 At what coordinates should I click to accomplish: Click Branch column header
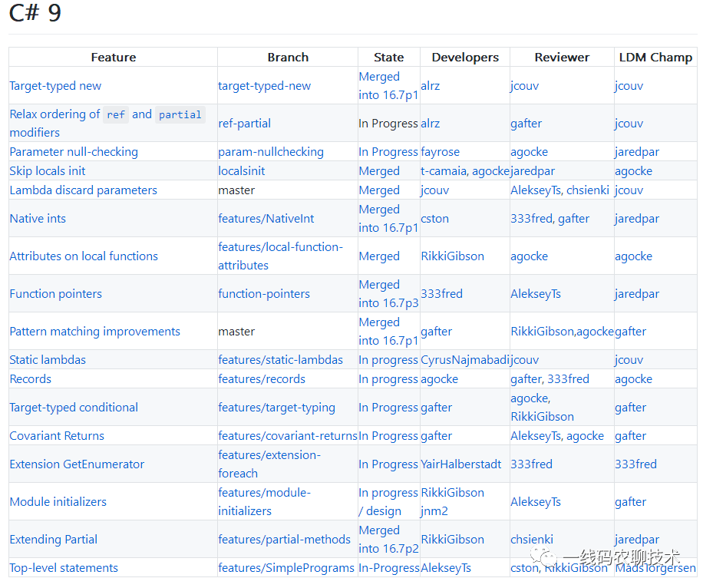pyautogui.click(x=288, y=58)
